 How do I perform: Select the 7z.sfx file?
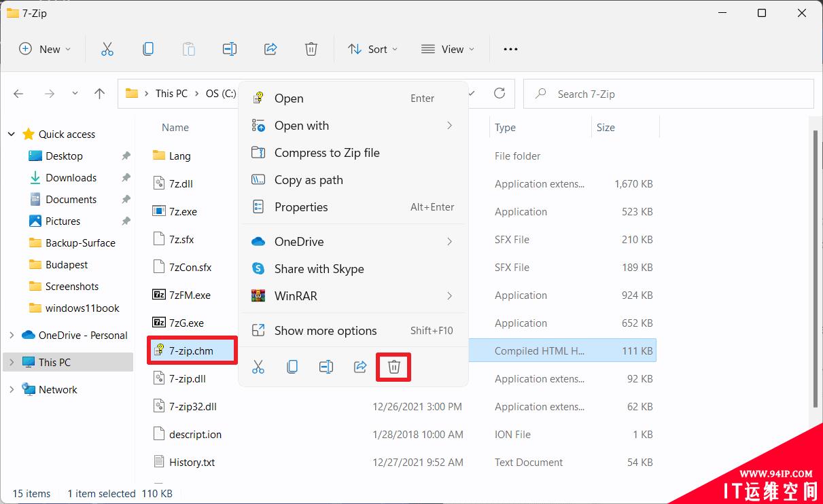181,240
